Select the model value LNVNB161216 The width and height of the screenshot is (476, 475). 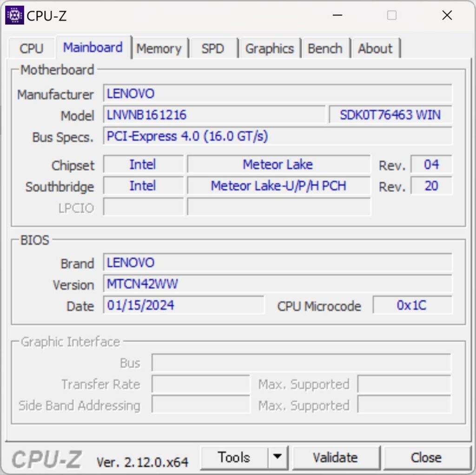[214, 115]
